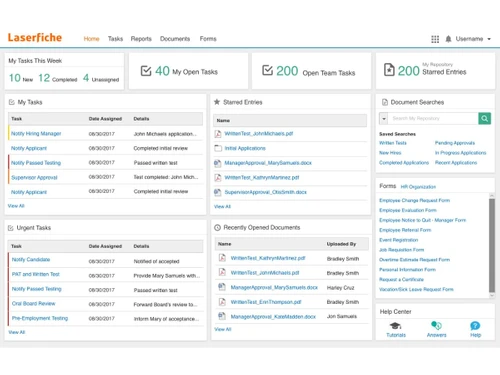
Task: Open the Tasks menu
Action: (x=115, y=39)
